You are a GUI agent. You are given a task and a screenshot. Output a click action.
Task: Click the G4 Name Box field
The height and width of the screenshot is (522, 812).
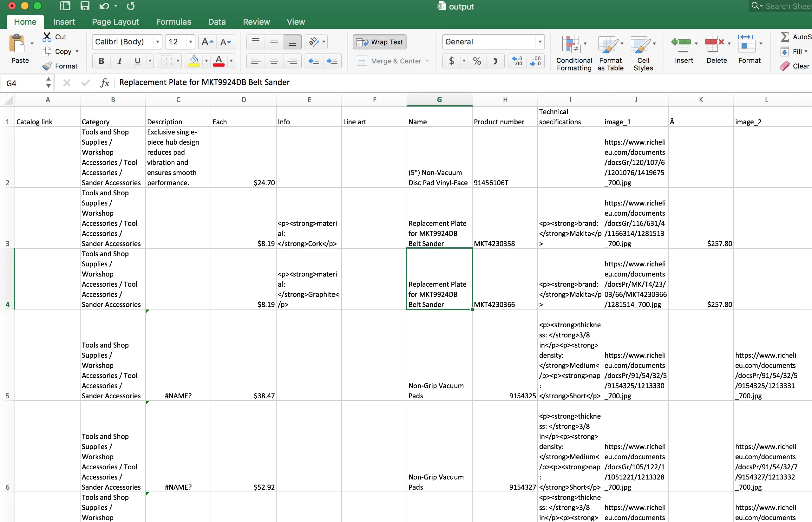point(24,83)
